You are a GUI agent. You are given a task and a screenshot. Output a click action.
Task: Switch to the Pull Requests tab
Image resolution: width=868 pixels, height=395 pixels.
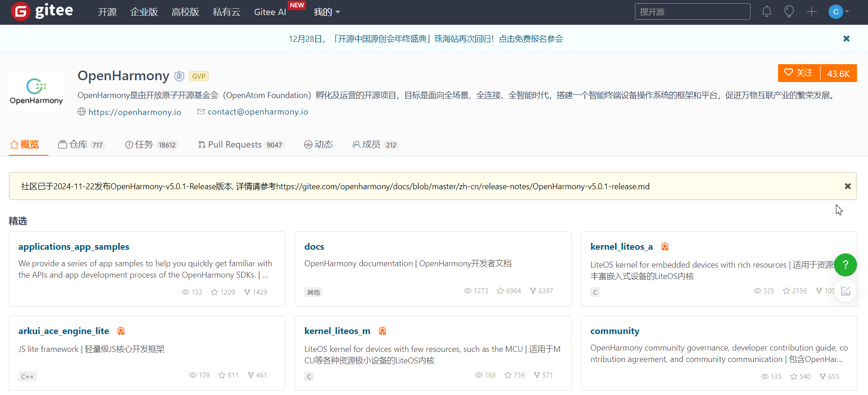[x=241, y=144]
